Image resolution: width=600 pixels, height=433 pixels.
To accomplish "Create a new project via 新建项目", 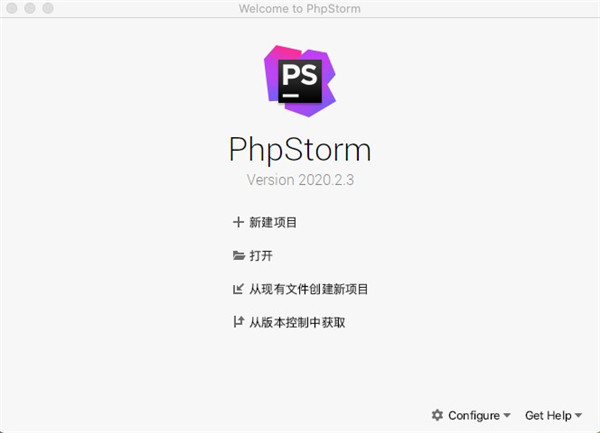I will click(x=273, y=222).
